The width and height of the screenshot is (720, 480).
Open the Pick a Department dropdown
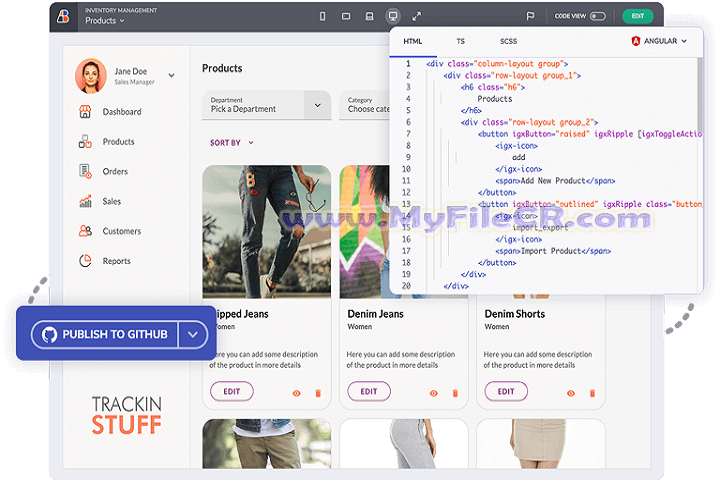coord(266,105)
